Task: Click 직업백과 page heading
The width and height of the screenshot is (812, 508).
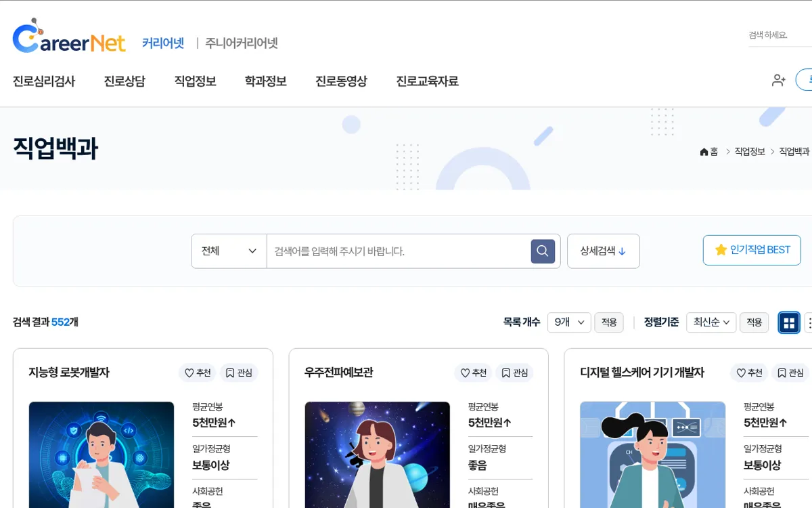Action: (x=55, y=148)
